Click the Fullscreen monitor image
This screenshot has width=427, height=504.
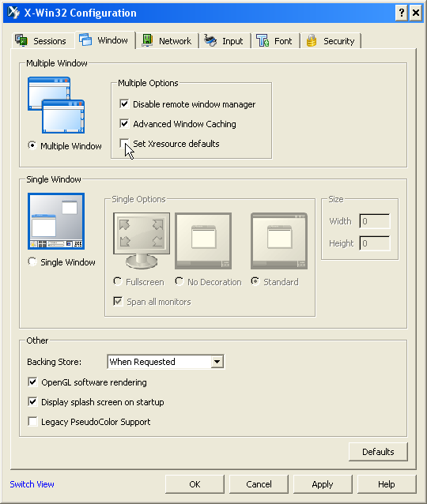(x=142, y=240)
